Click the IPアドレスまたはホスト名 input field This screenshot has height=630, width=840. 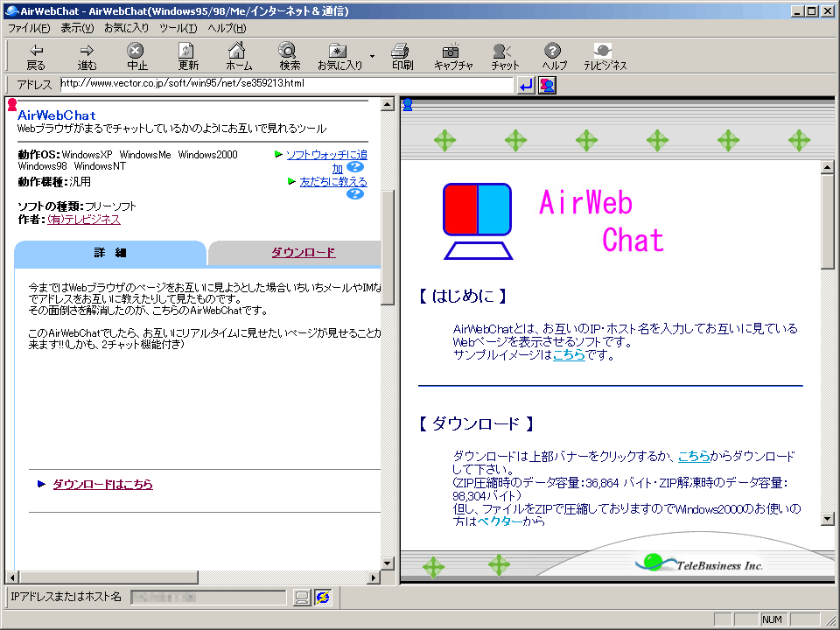(209, 598)
